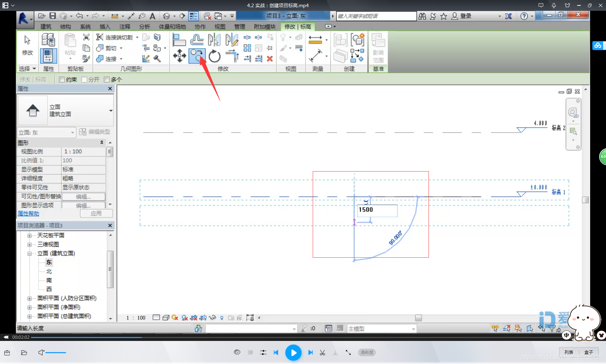
Task: Enable the 分开 checkbox
Action: pyautogui.click(x=84, y=80)
